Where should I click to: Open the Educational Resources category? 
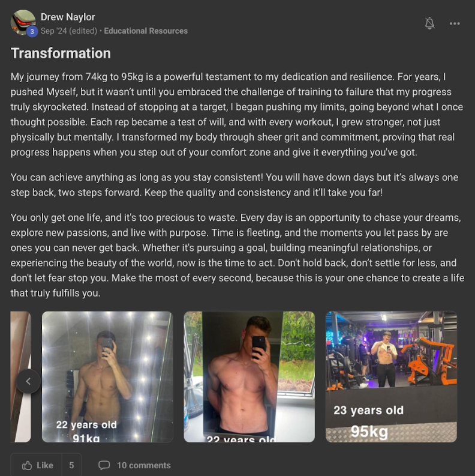click(146, 31)
